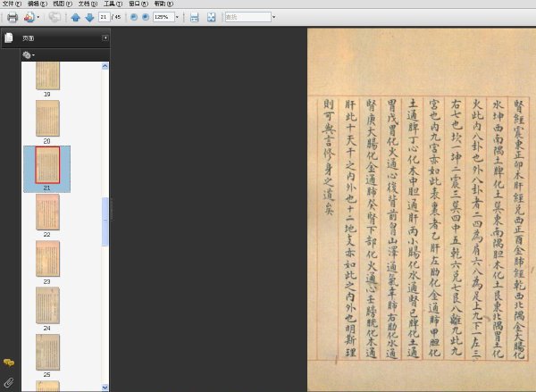Click the page number field showing 21

coord(104,17)
